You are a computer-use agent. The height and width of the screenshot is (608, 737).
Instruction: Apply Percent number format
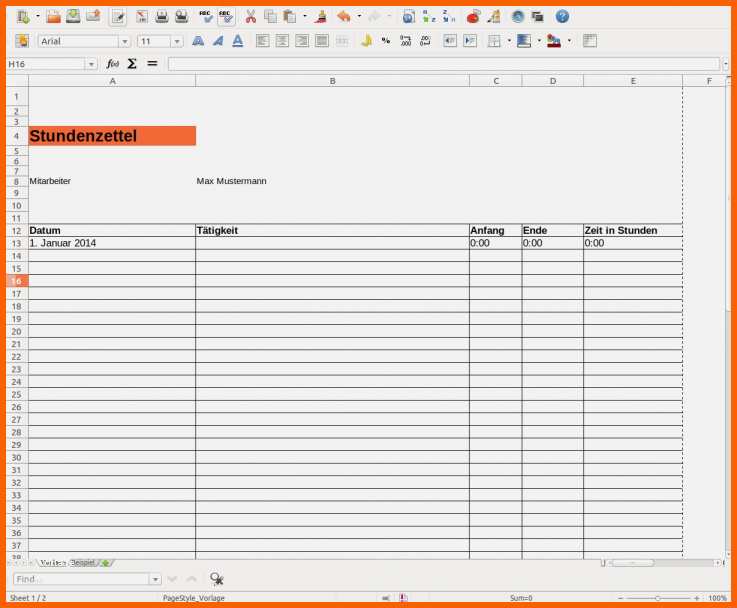[x=386, y=41]
